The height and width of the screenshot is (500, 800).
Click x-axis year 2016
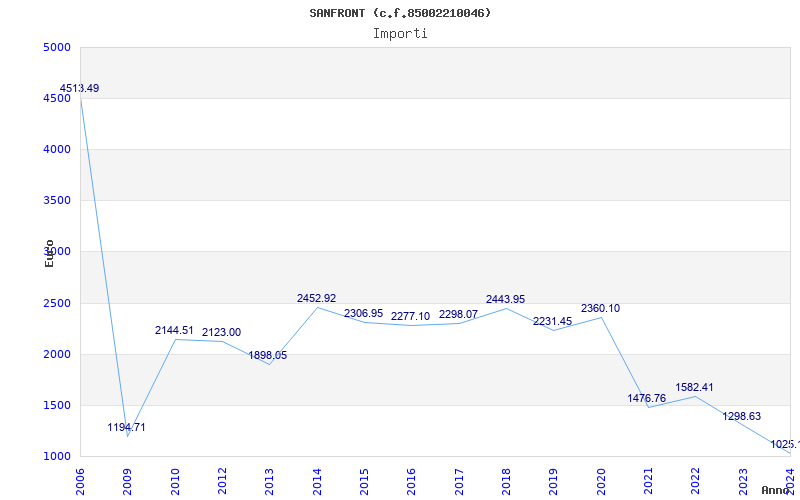pos(412,481)
